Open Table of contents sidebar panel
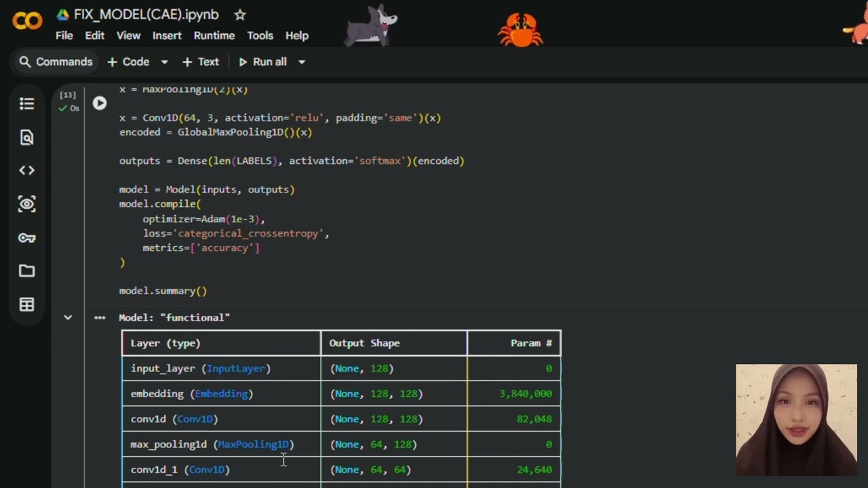The image size is (868, 488). (26, 104)
